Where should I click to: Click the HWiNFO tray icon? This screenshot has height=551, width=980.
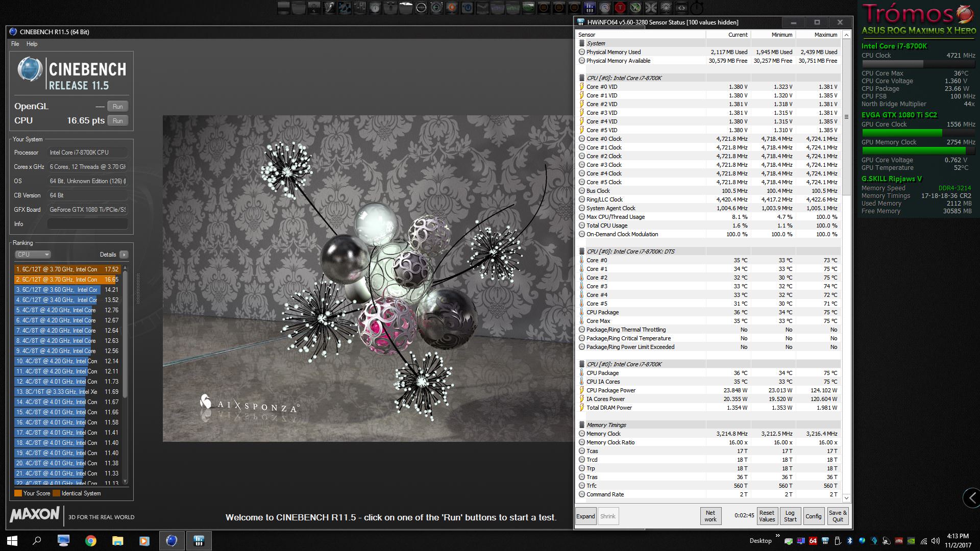[x=825, y=541]
